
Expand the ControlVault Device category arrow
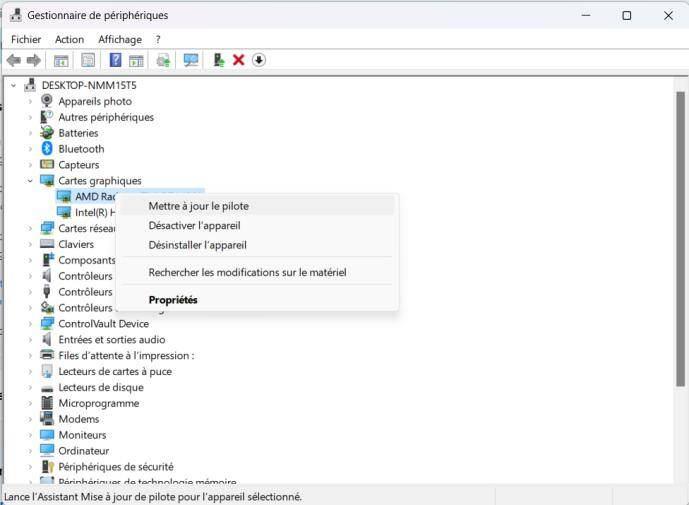click(x=30, y=323)
